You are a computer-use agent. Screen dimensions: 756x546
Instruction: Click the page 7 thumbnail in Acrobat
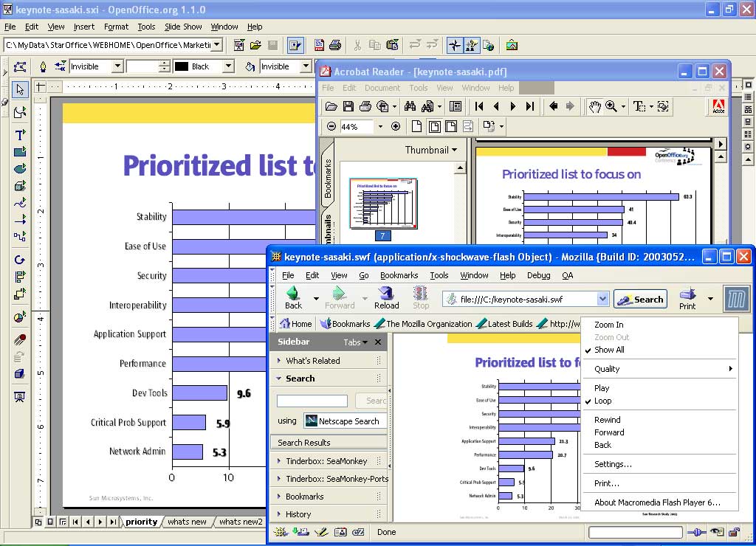[x=382, y=204]
